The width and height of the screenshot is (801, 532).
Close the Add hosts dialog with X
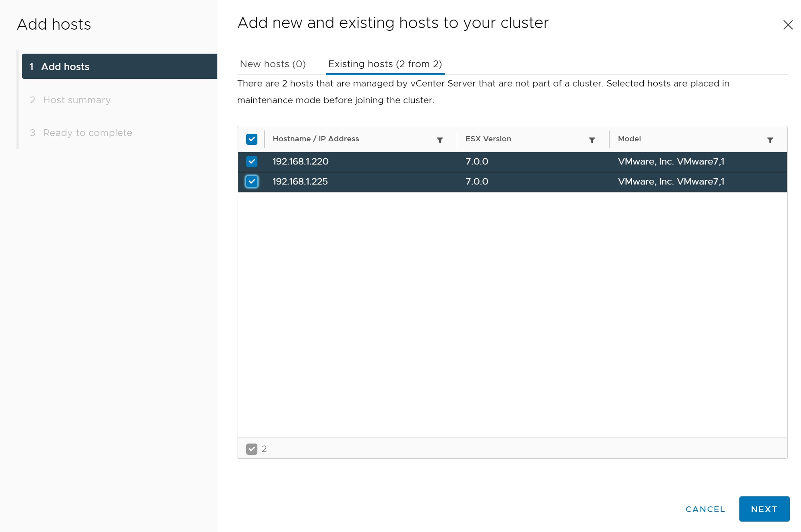pos(788,25)
